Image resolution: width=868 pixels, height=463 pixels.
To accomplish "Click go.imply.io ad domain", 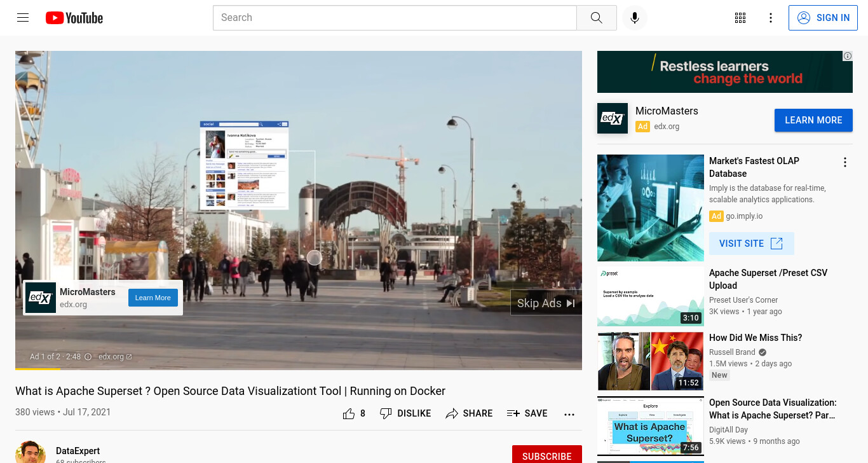I will (744, 216).
